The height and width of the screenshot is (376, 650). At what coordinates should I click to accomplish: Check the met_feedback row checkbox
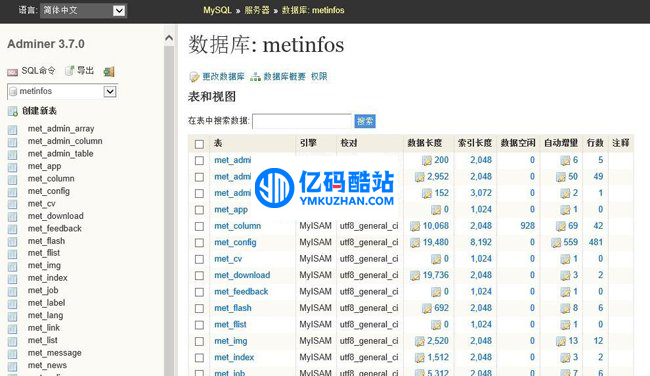199,292
